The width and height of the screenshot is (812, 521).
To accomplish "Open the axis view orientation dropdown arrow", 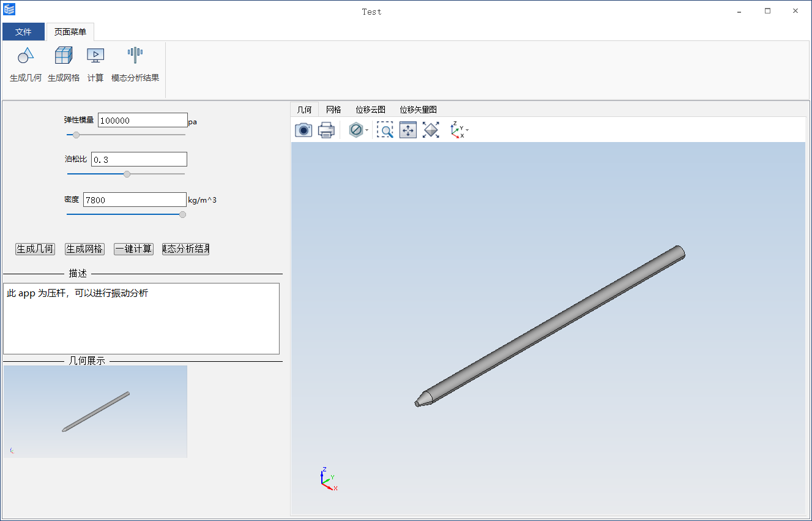I will [467, 130].
